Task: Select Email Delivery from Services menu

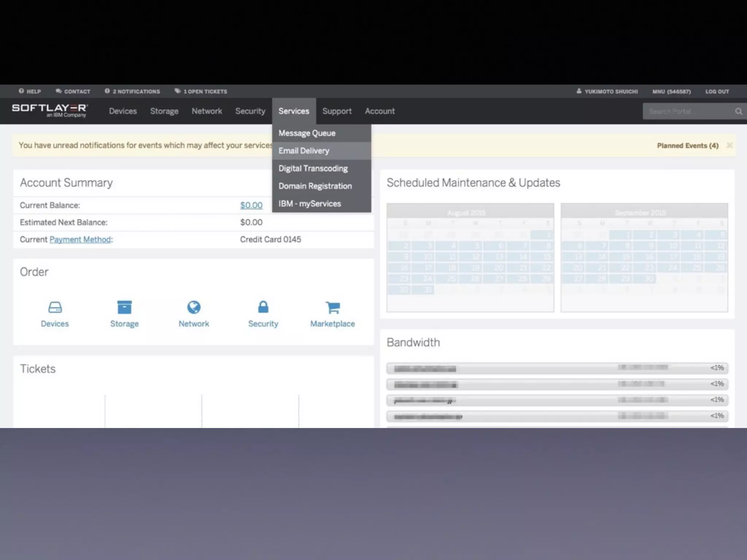Action: click(322, 151)
